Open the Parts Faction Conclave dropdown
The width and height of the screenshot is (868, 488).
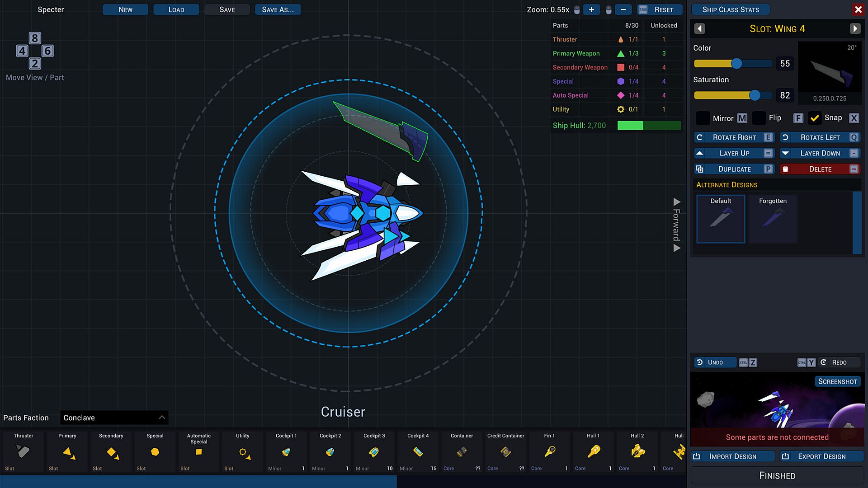114,418
